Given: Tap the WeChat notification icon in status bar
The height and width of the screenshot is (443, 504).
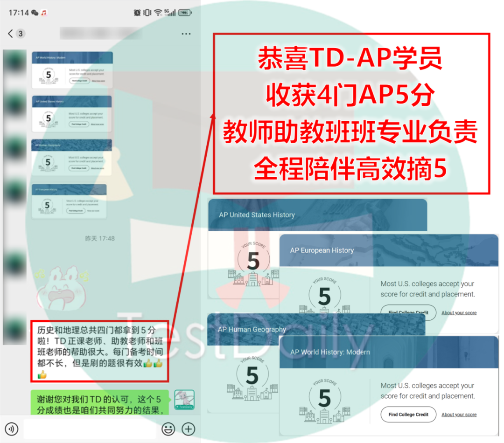Looking at the screenshot, I should click(35, 13).
